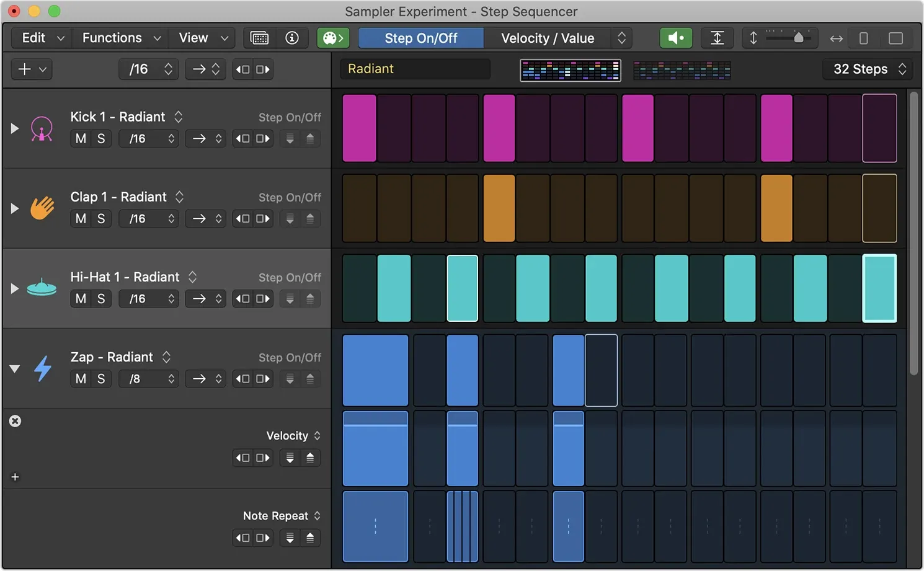Adjust first Zap velocity step value
Viewport: 924px width, 571px height.
pyautogui.click(x=375, y=448)
